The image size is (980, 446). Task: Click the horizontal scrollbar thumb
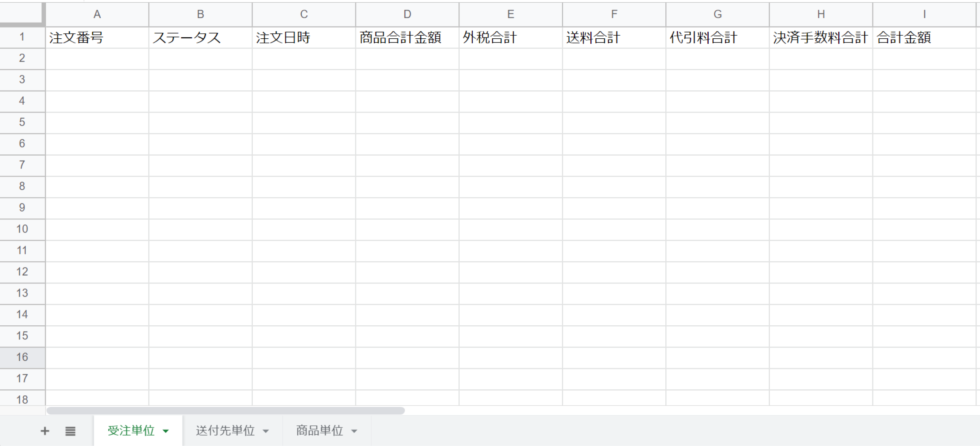tap(225, 411)
